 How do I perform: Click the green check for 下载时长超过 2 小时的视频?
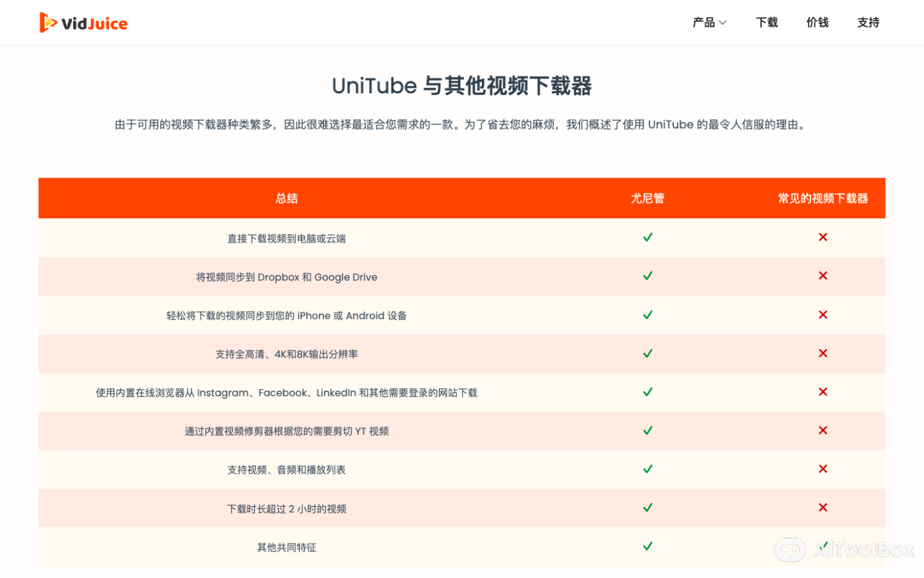click(x=647, y=507)
